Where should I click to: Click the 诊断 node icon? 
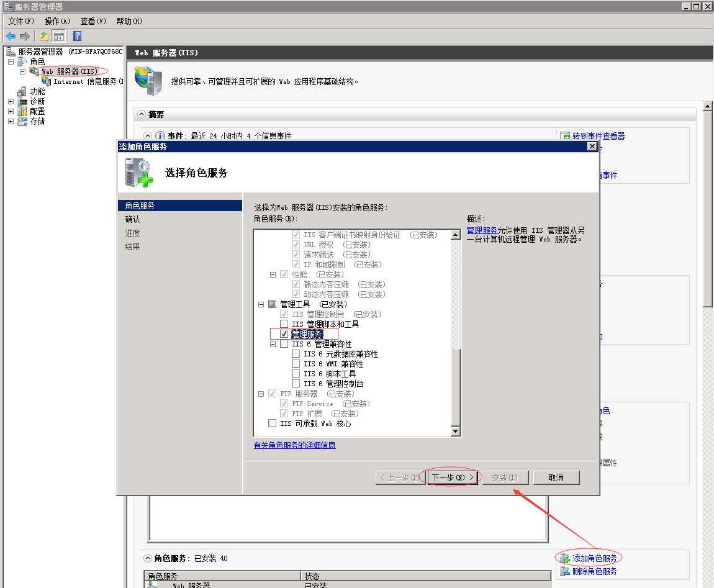coord(22,101)
